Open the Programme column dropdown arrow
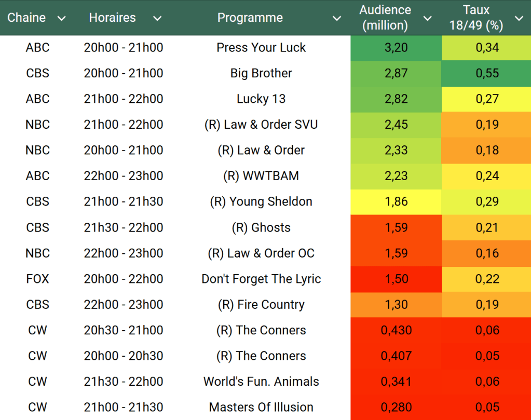The image size is (531, 420). 337,18
